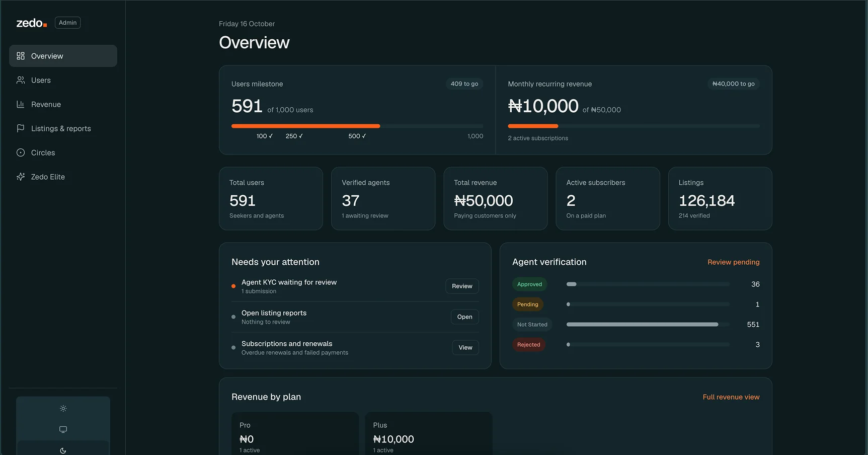868x455 pixels.
Task: Click the Pending status badge
Action: (527, 305)
